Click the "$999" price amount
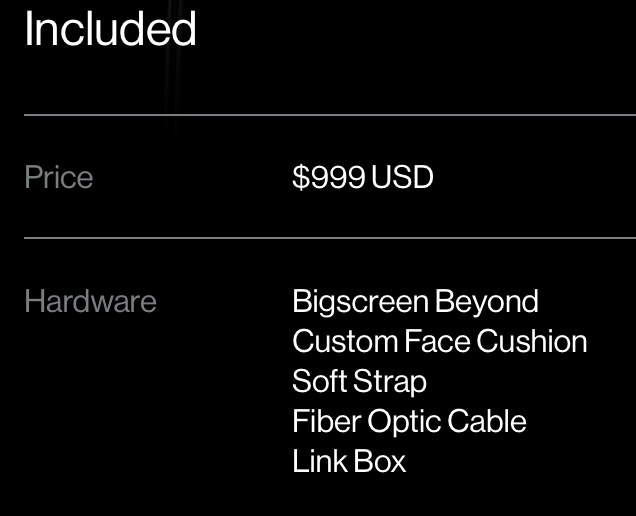This screenshot has height=516, width=636. click(329, 177)
